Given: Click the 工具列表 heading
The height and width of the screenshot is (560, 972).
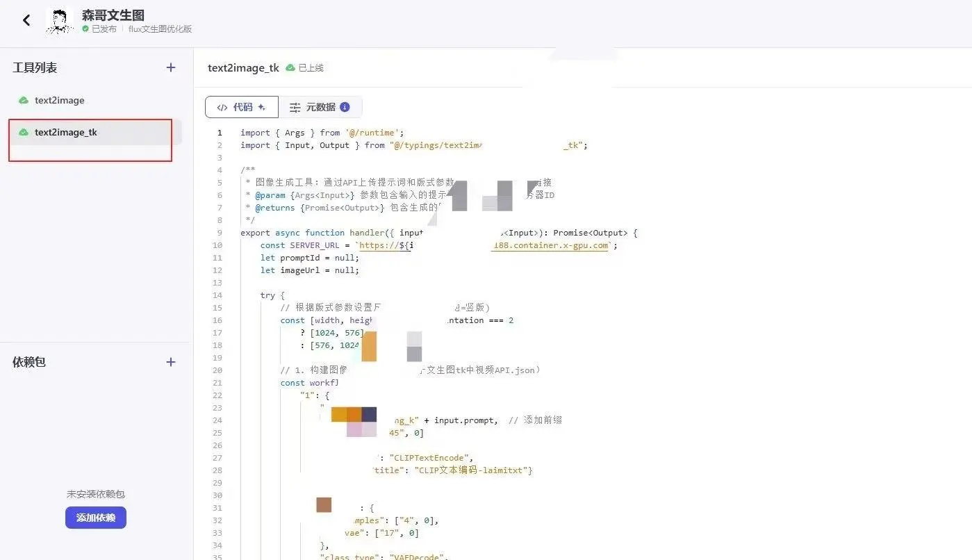Looking at the screenshot, I should [35, 67].
